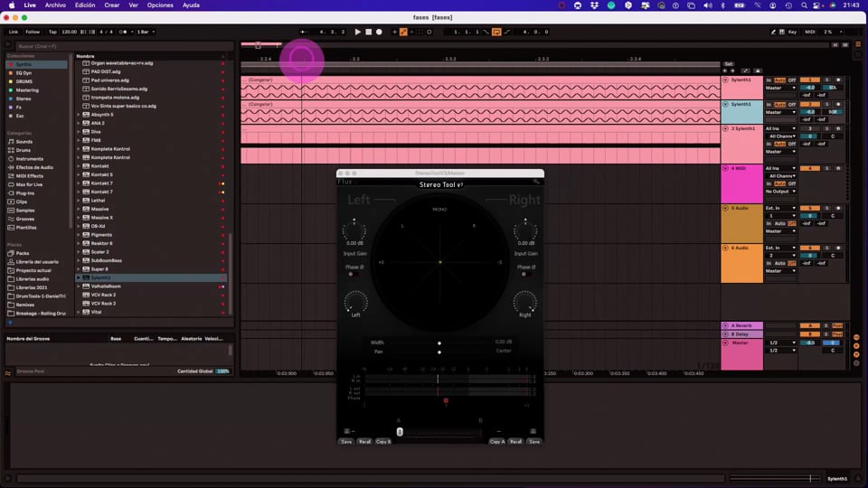Open Packs in Places list

22,253
